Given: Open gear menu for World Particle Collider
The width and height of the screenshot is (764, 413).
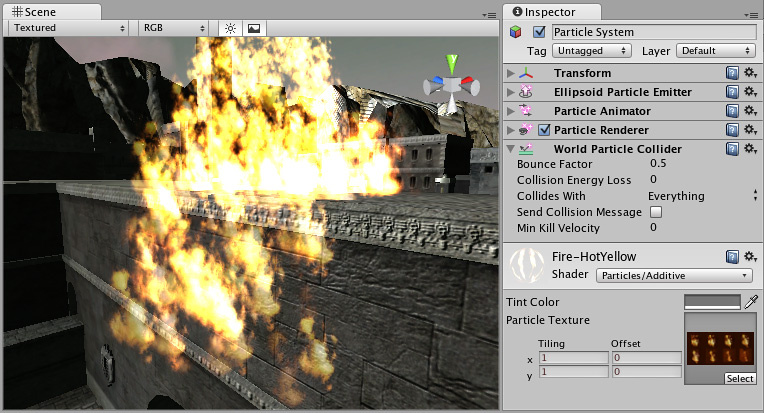Looking at the screenshot, I should (x=749, y=149).
